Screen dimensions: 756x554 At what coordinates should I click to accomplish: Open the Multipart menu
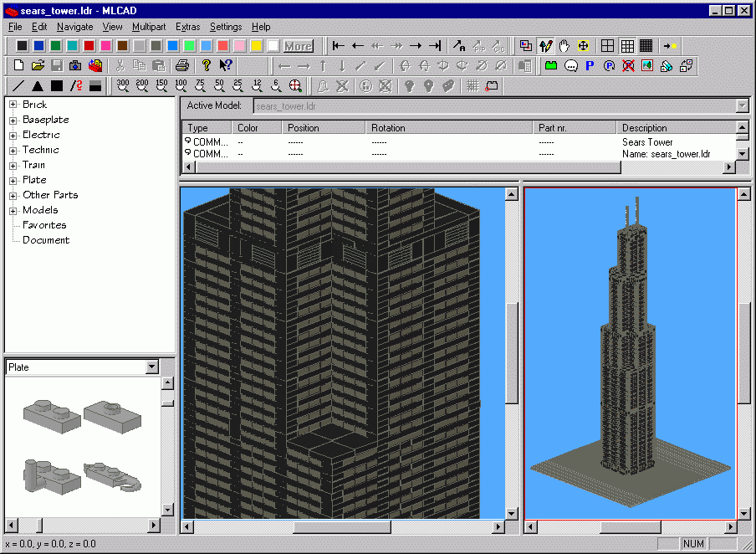tap(149, 27)
